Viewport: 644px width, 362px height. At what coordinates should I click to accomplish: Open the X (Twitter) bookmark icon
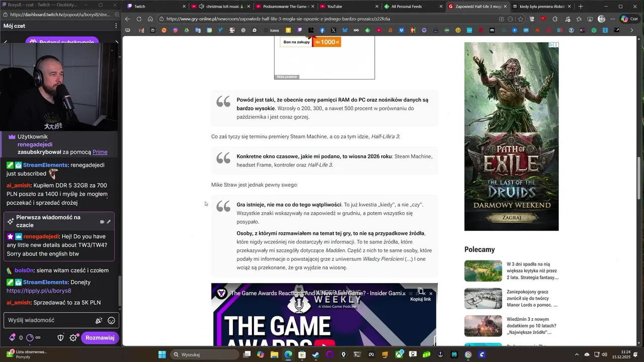point(334,30)
